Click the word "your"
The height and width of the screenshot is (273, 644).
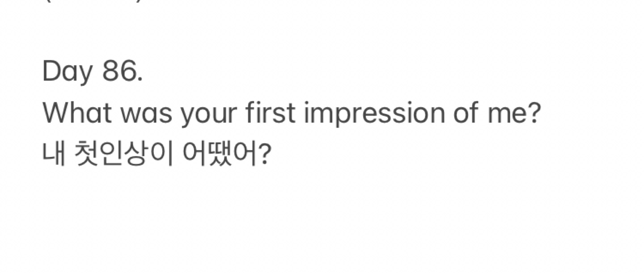pyautogui.click(x=208, y=115)
